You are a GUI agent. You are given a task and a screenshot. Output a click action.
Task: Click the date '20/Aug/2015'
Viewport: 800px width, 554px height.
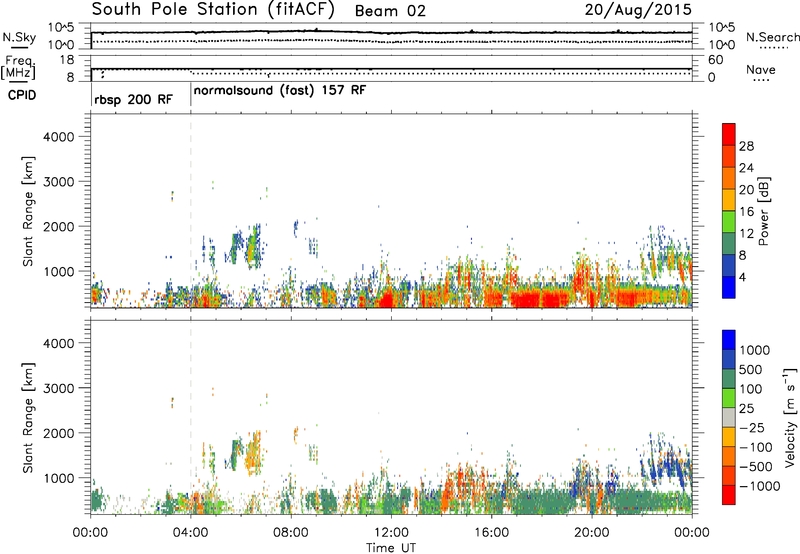[638, 9]
